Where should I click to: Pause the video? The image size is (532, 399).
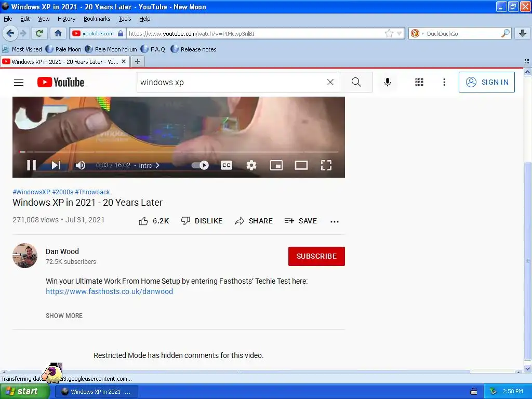[x=31, y=165]
